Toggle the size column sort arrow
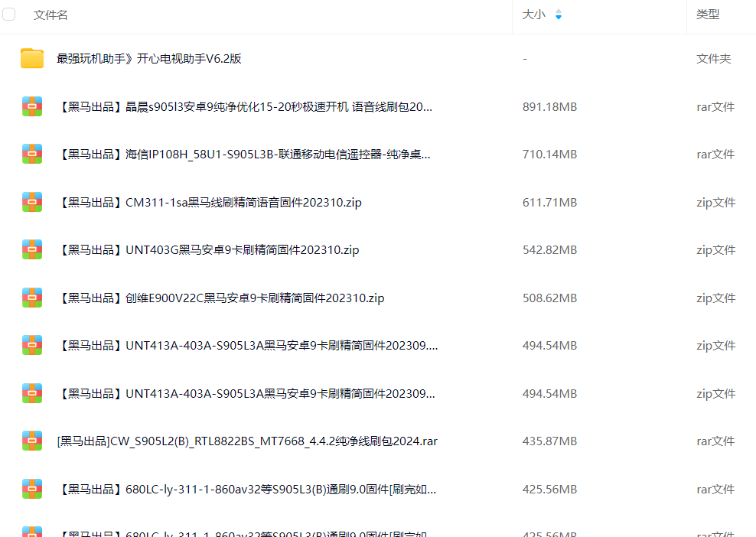 click(559, 15)
